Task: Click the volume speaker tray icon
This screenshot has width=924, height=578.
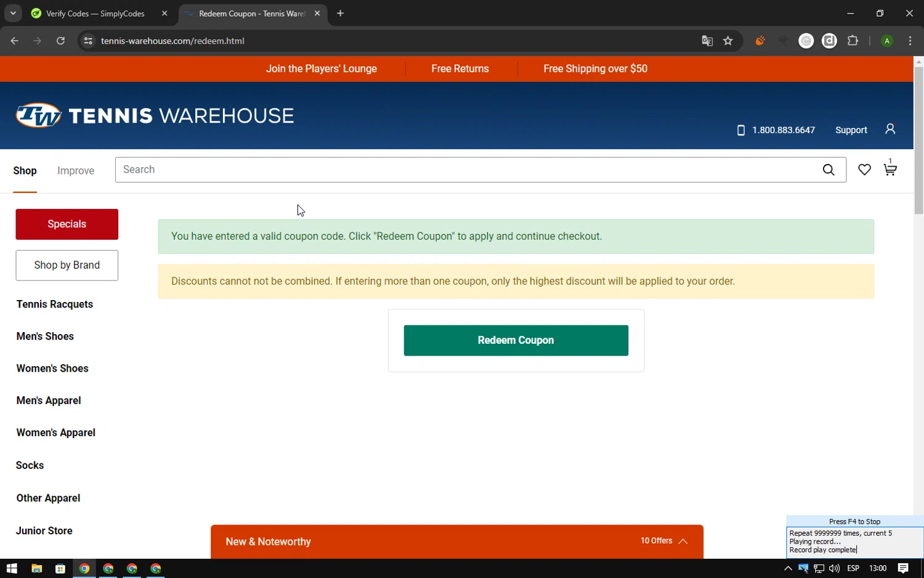Action: [834, 568]
